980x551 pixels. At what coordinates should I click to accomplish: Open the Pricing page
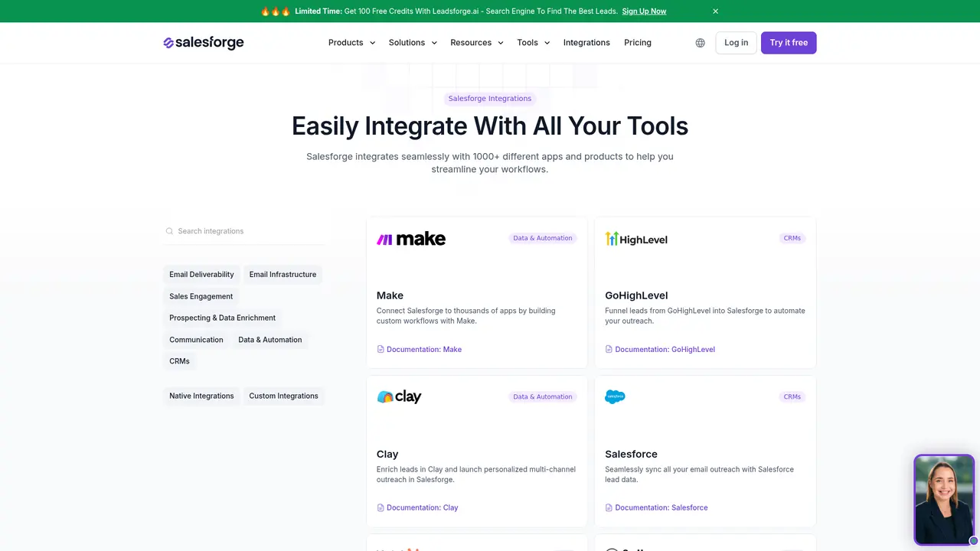click(638, 43)
